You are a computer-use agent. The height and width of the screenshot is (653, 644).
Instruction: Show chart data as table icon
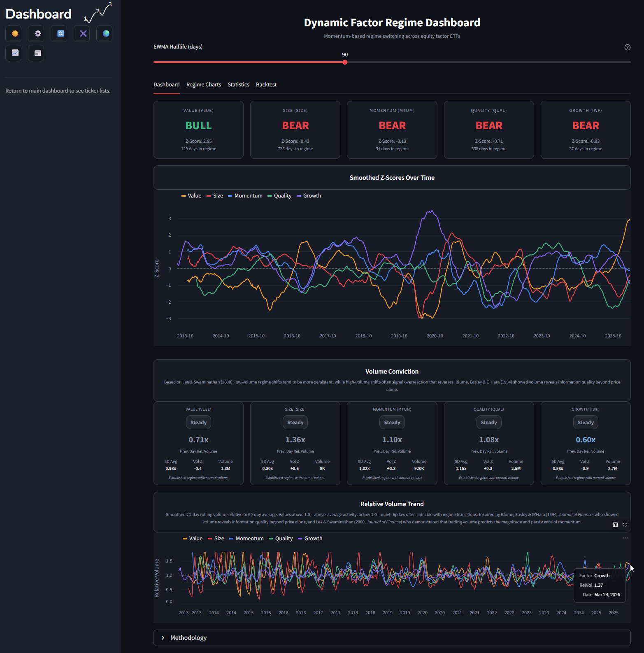coord(615,525)
